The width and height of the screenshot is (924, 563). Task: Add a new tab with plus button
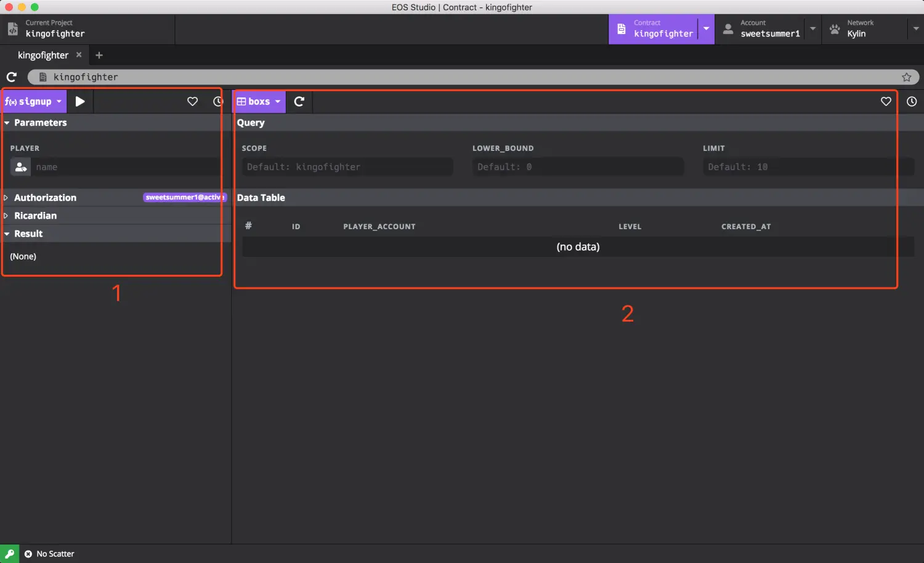(x=99, y=55)
